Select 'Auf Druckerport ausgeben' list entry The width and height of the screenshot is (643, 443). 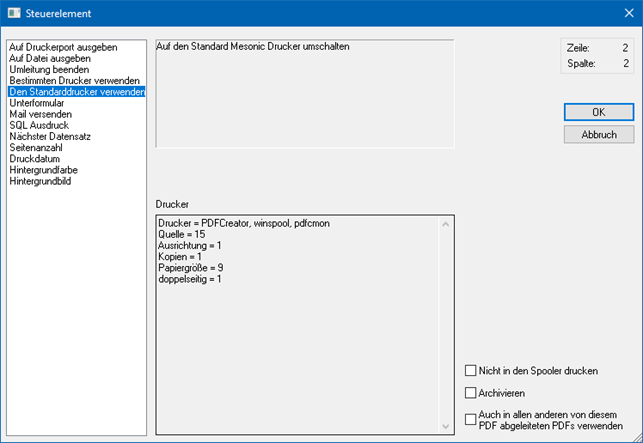[63, 47]
